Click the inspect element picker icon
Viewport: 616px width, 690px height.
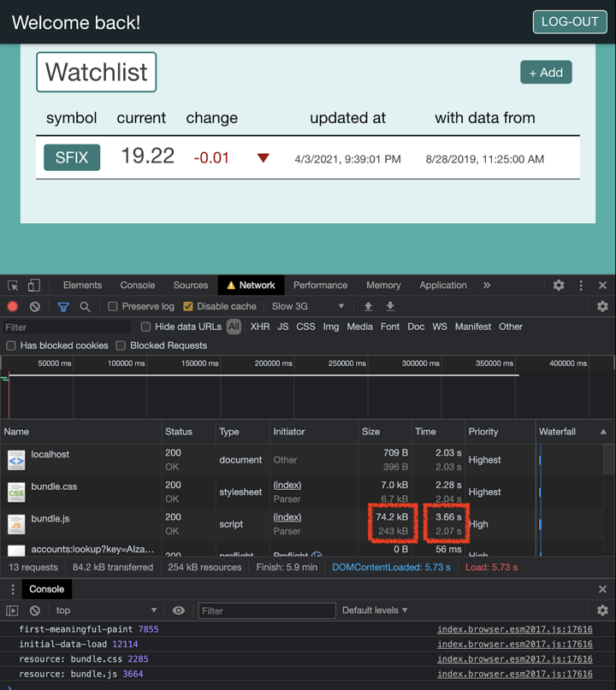13,286
